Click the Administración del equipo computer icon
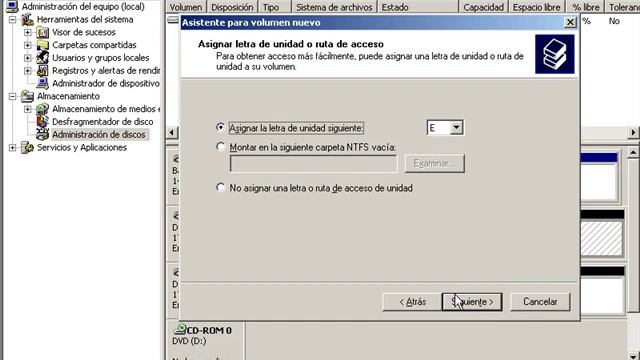This screenshot has width=640, height=360. click(x=12, y=6)
